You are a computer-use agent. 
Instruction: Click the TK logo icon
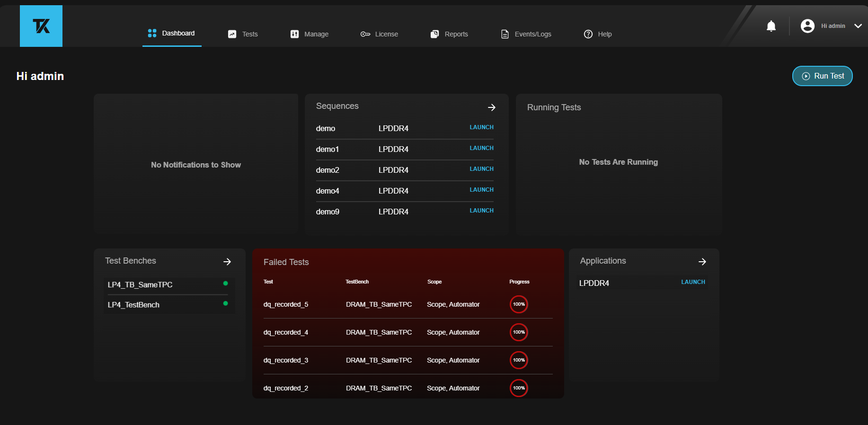(41, 26)
